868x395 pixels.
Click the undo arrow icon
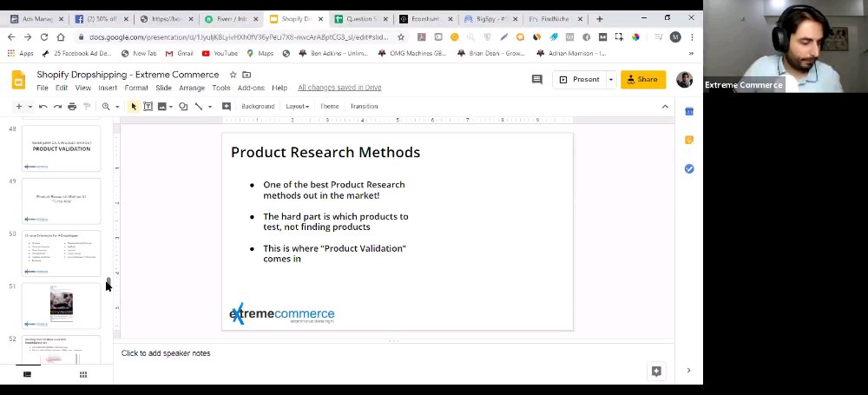pos(43,107)
